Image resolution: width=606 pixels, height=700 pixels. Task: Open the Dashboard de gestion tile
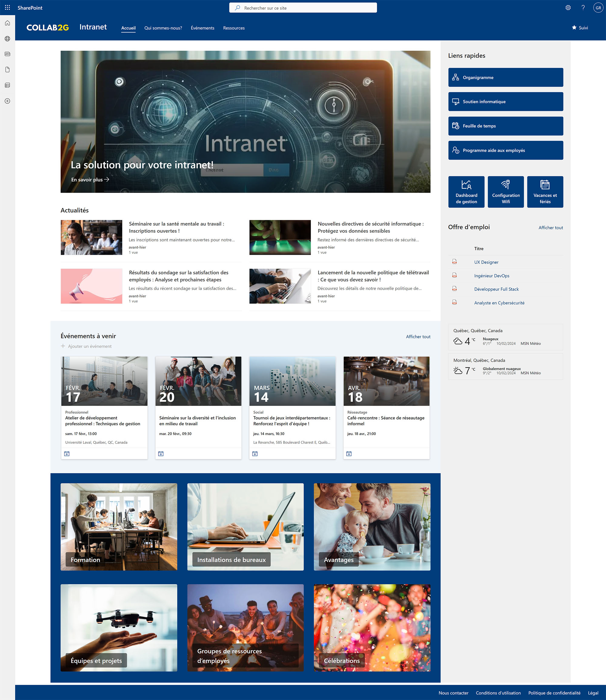click(466, 192)
